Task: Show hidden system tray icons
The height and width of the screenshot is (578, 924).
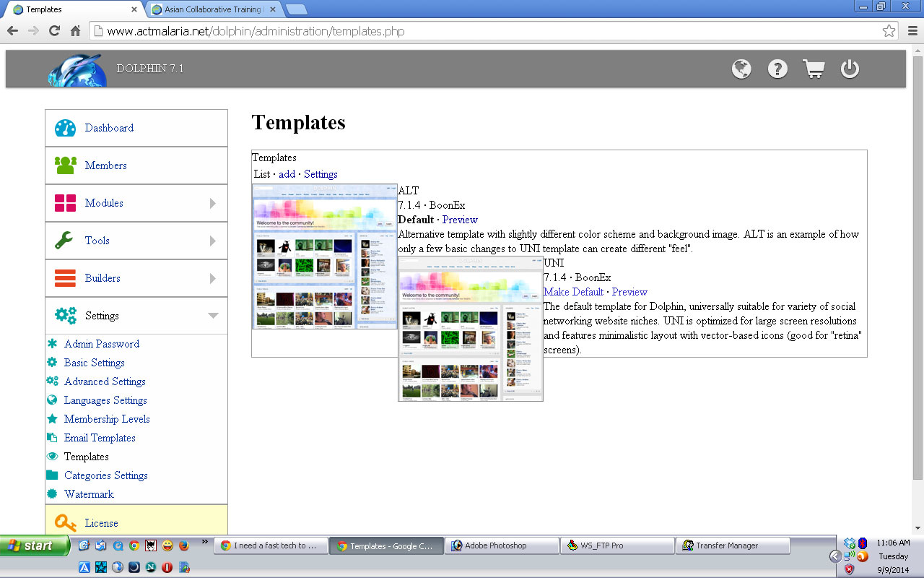Action: pyautogui.click(x=836, y=556)
